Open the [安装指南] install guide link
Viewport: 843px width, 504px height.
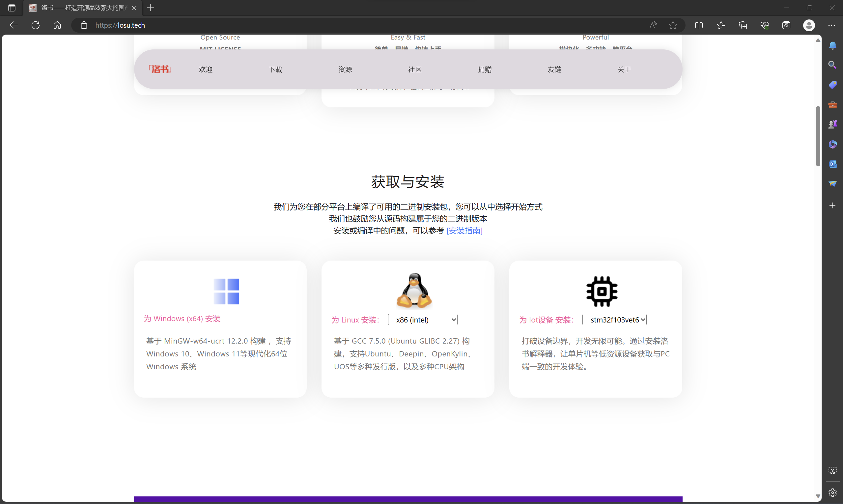coord(464,231)
